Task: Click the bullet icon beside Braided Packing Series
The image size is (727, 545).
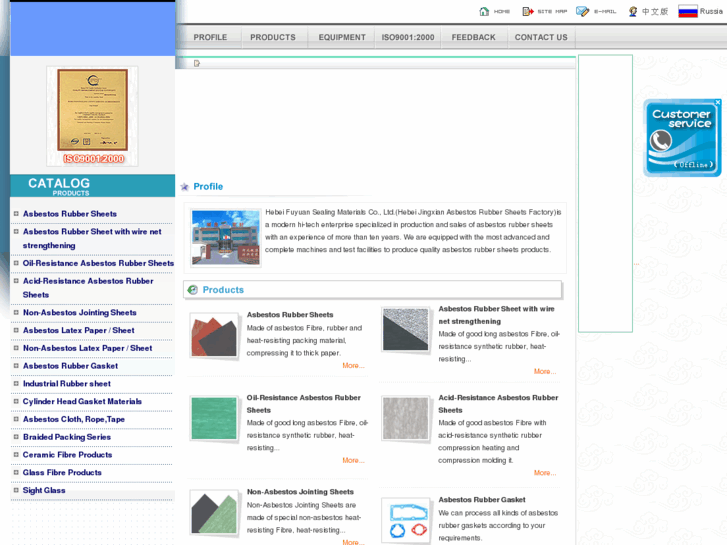Action: (16, 436)
